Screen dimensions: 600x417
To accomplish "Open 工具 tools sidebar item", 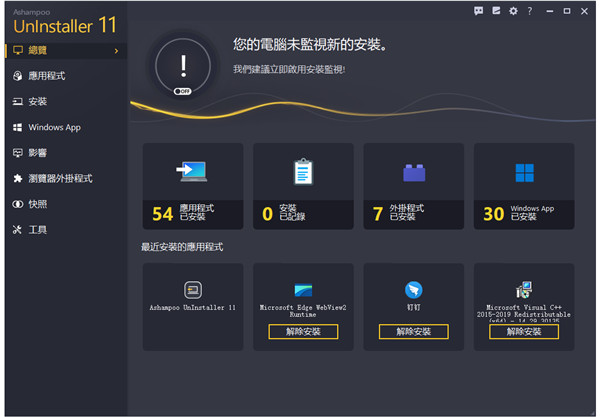I will coord(66,230).
